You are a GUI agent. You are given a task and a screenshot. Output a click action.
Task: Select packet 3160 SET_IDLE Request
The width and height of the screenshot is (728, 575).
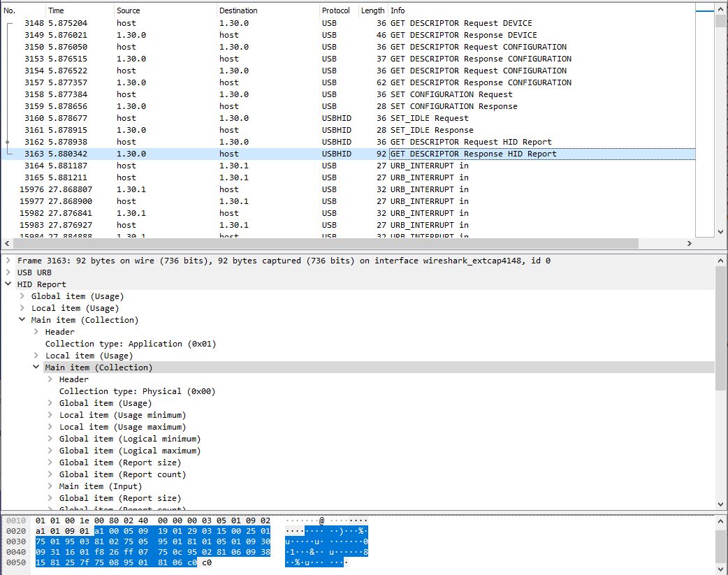click(x=348, y=118)
